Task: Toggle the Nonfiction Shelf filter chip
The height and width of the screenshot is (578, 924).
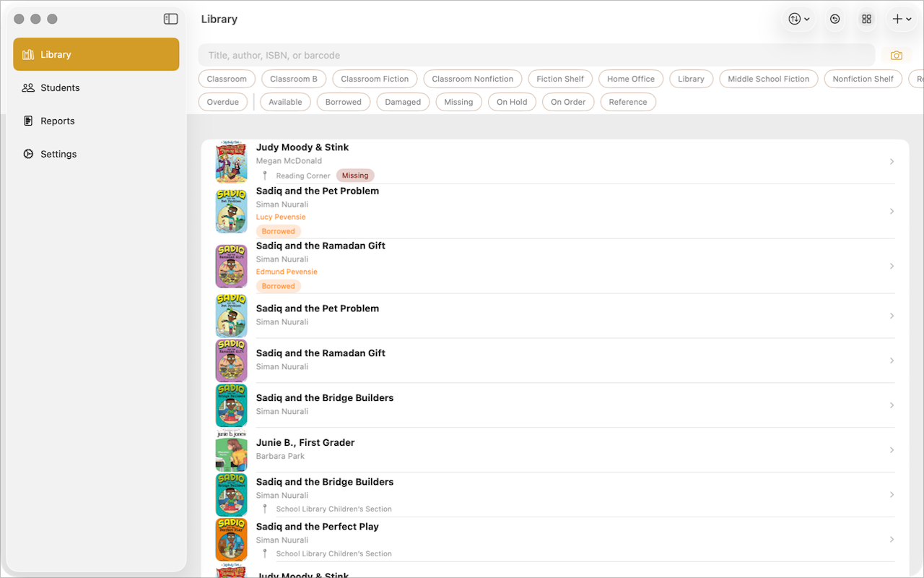Action: (863, 79)
